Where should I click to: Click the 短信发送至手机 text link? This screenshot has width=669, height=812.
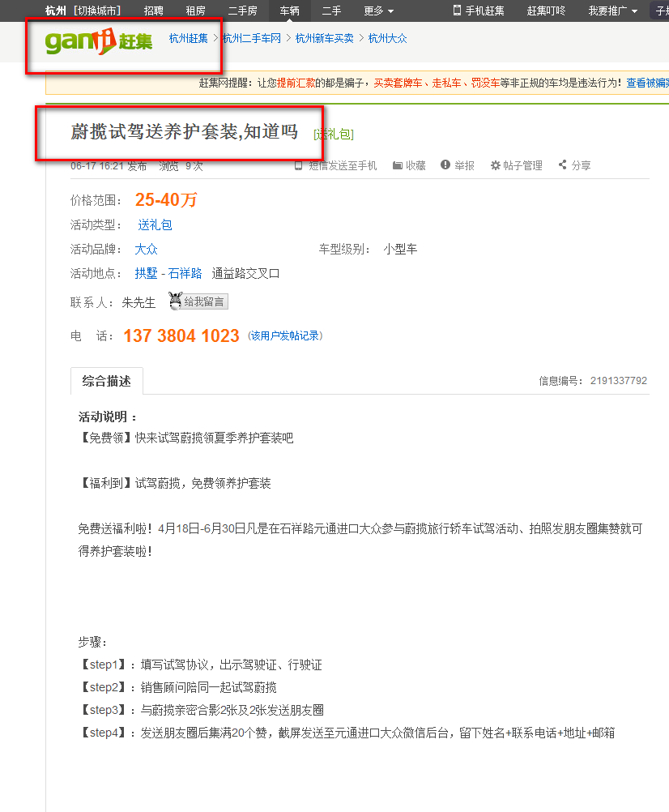click(343, 165)
